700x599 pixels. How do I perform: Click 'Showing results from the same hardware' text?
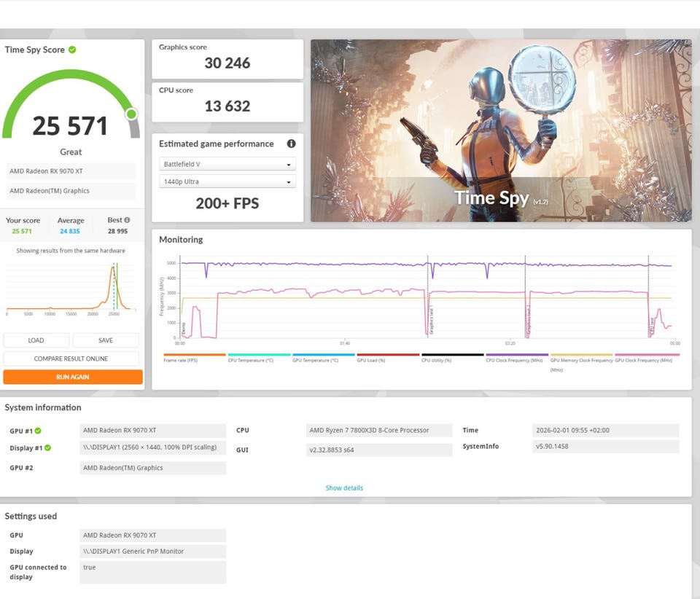coord(71,251)
